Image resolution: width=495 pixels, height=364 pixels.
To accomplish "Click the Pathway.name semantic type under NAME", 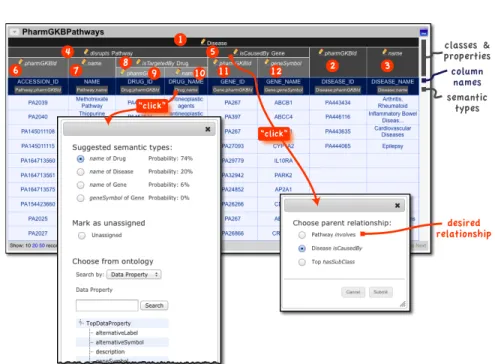I will point(92,90).
